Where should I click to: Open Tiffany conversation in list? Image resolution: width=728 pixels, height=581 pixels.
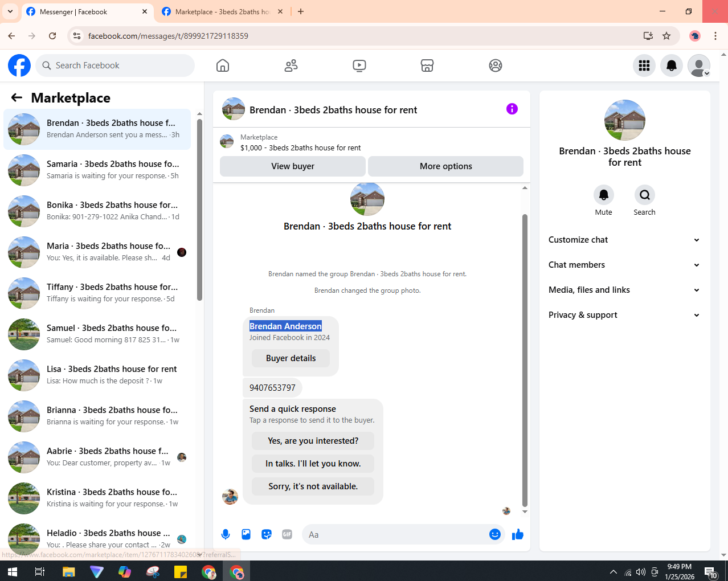coord(97,293)
